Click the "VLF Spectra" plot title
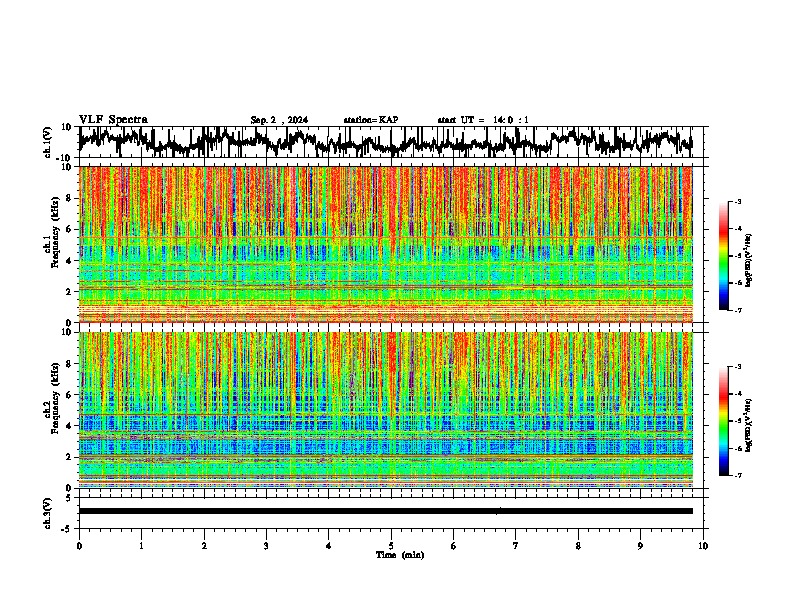Image resolution: width=792 pixels, height=612 pixels. (113, 120)
